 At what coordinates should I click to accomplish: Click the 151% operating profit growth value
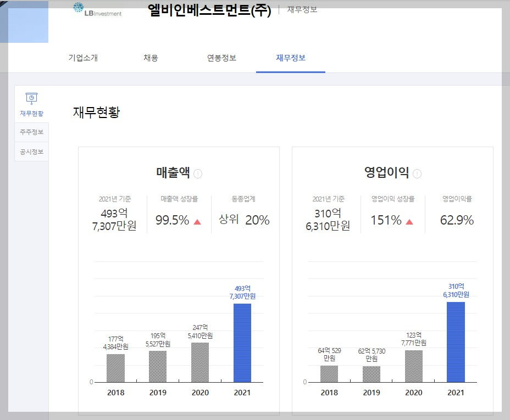(x=386, y=220)
